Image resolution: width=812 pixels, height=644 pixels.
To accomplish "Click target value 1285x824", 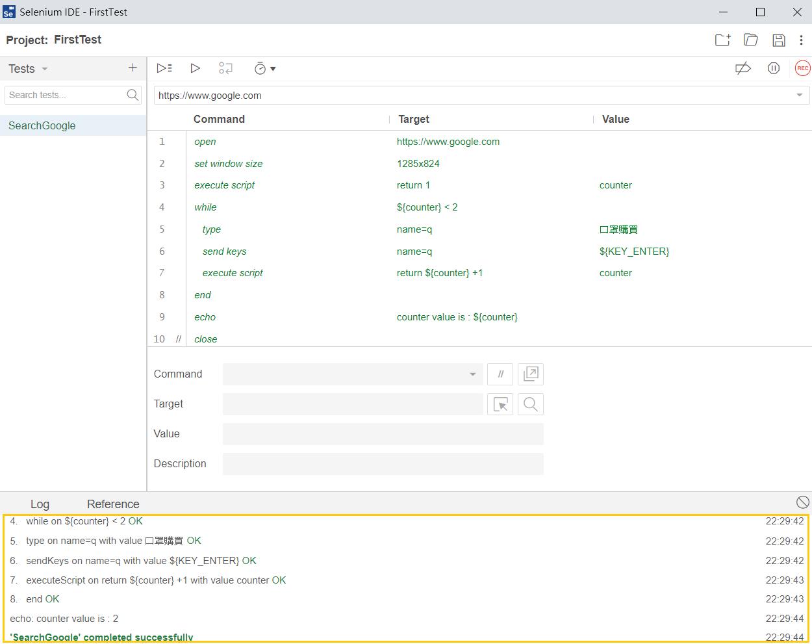I will tap(418, 164).
